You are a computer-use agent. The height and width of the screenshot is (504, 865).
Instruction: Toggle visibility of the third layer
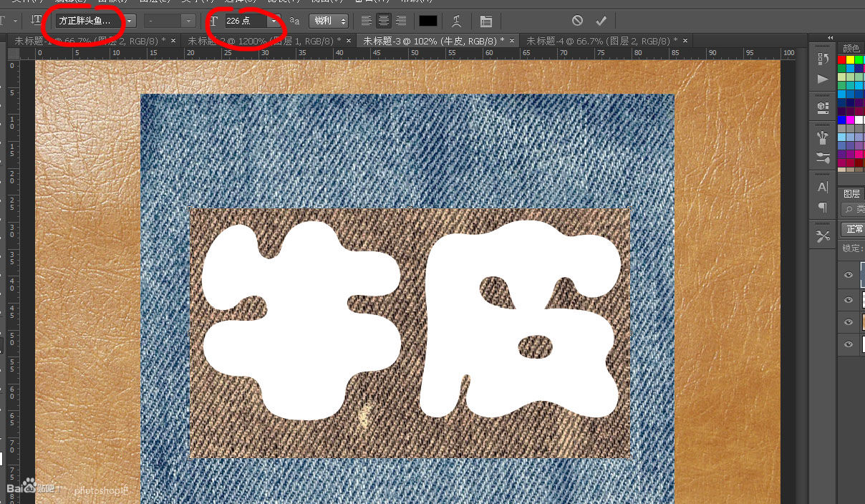pos(849,322)
